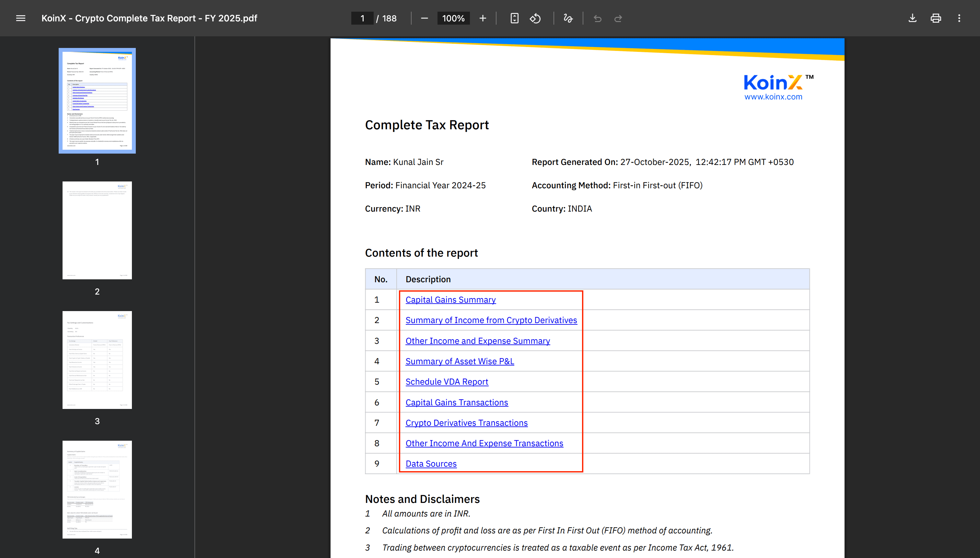Zoom out of the document

click(424, 18)
